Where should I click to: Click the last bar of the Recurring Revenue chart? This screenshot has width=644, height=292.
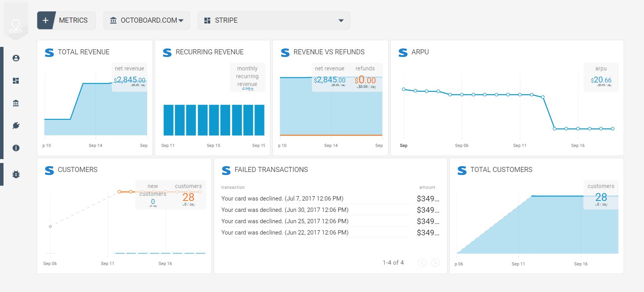point(259,120)
